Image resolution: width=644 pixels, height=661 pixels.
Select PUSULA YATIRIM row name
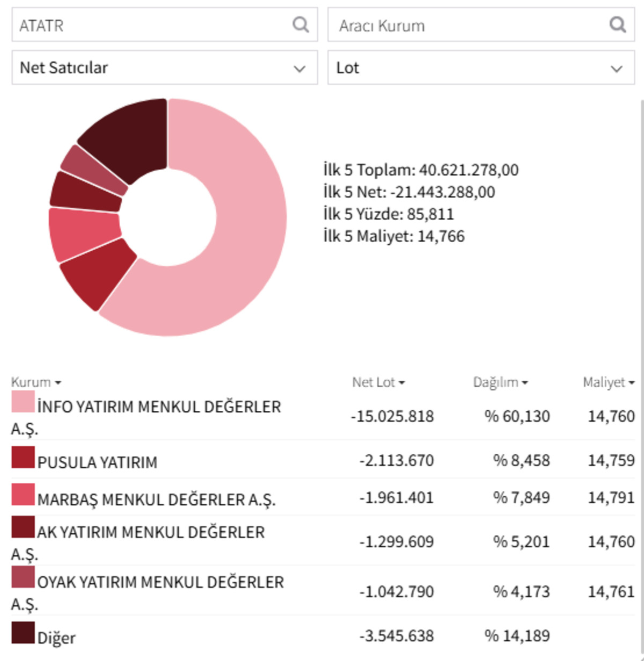pyautogui.click(x=97, y=462)
